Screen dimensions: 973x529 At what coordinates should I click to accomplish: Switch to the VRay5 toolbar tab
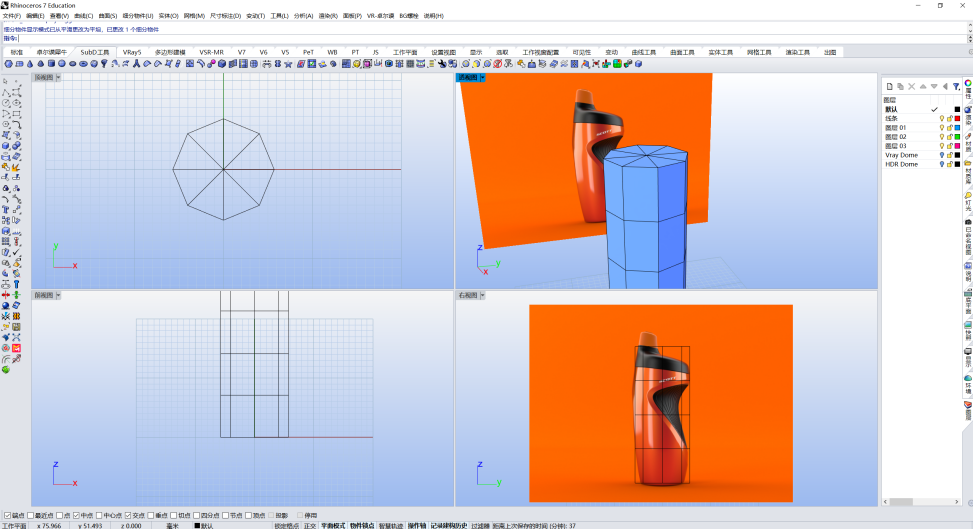[x=132, y=52]
